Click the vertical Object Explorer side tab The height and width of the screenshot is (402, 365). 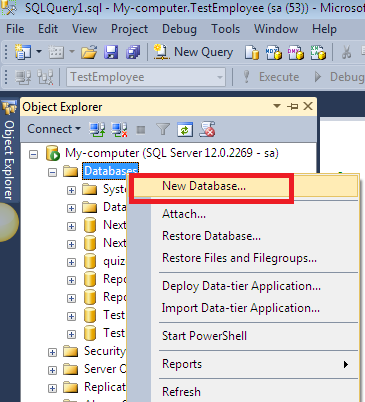[x=9, y=160]
